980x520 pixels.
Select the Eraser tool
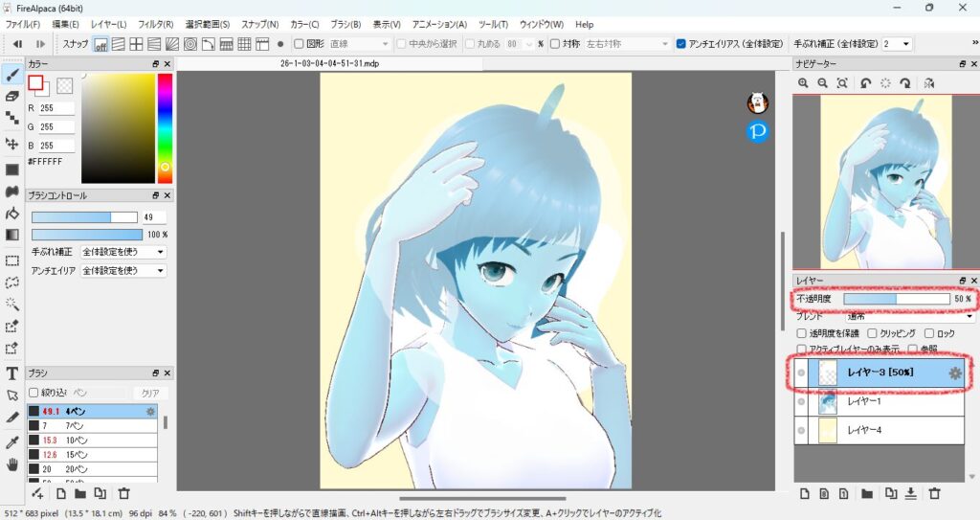[x=11, y=97]
